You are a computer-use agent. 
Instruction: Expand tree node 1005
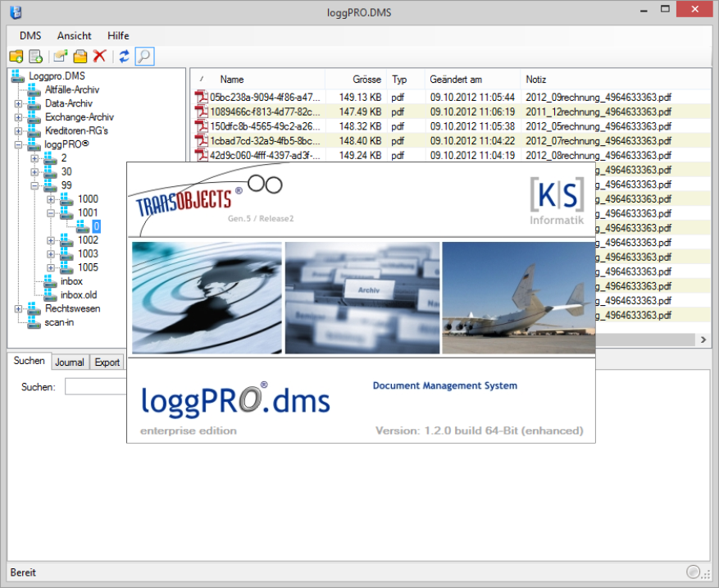(51, 268)
